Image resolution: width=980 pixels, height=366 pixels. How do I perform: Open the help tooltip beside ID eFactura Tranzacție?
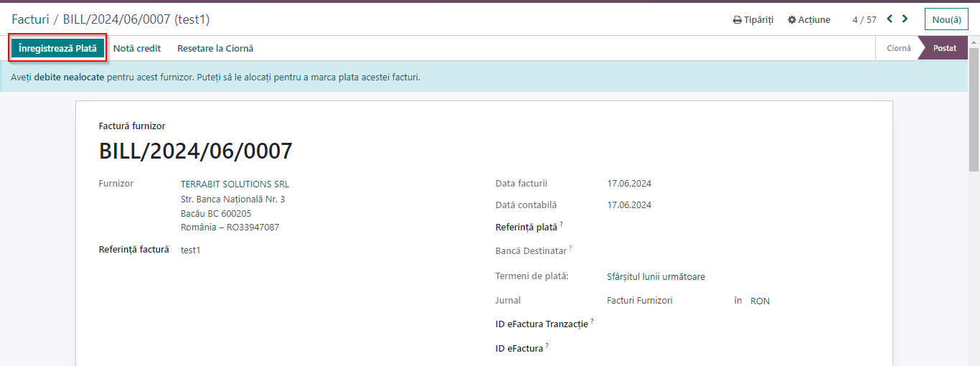[x=592, y=322]
